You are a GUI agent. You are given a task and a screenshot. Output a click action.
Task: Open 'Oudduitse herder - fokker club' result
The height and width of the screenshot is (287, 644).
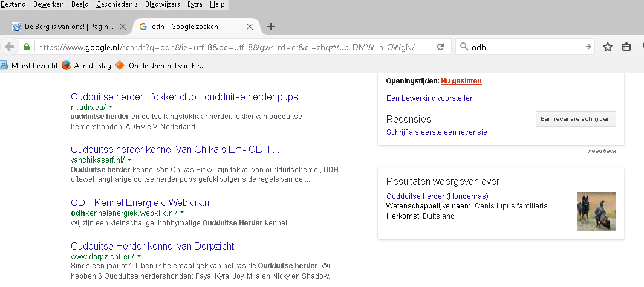tap(189, 97)
